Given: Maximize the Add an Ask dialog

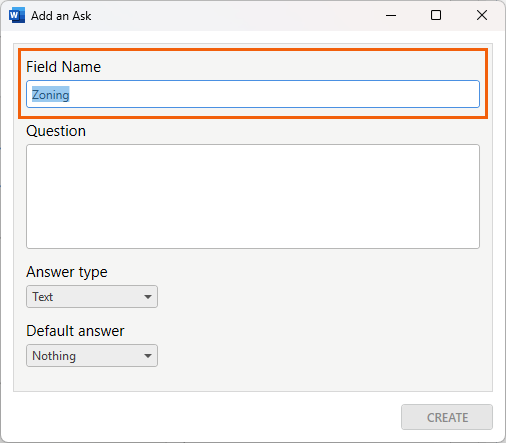Looking at the screenshot, I should point(436,15).
